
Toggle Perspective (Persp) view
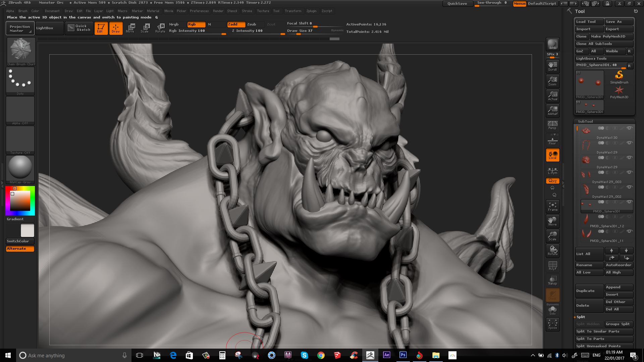pyautogui.click(x=552, y=125)
